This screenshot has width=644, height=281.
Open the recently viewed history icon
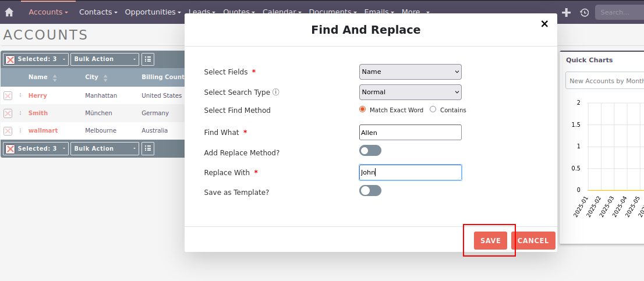pyautogui.click(x=585, y=12)
